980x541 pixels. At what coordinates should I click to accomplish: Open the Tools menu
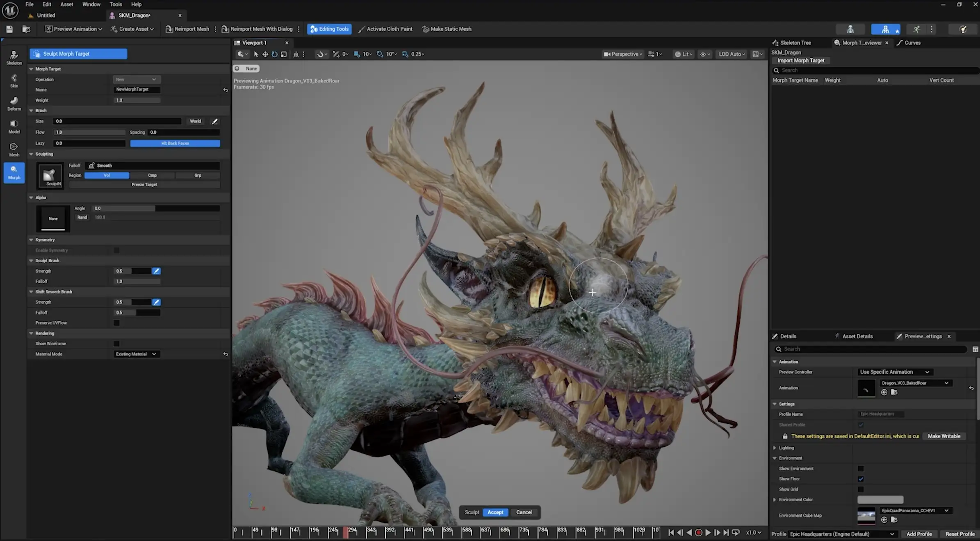[x=115, y=5]
